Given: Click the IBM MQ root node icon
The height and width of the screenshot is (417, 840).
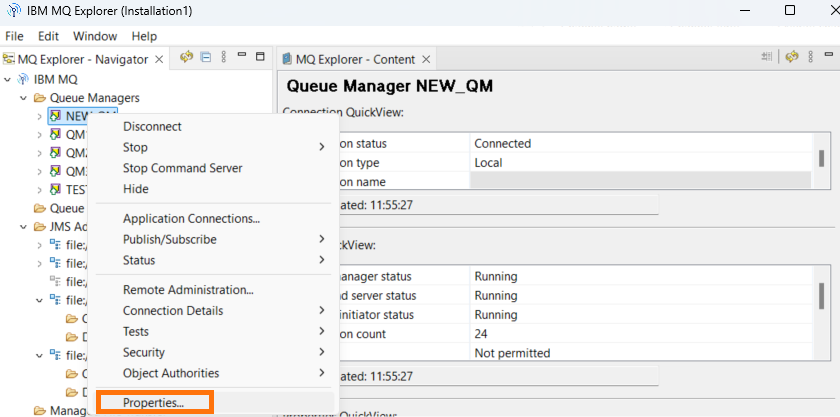Looking at the screenshot, I should pos(23,79).
